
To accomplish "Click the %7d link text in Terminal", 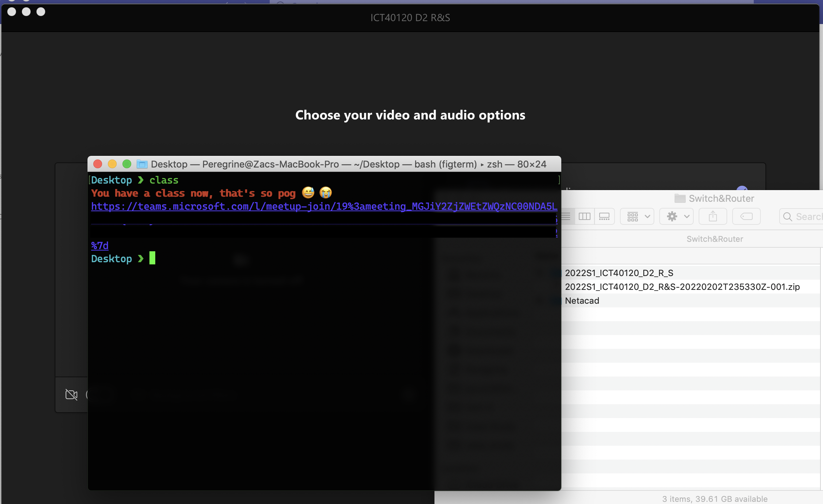I will click(x=100, y=246).
